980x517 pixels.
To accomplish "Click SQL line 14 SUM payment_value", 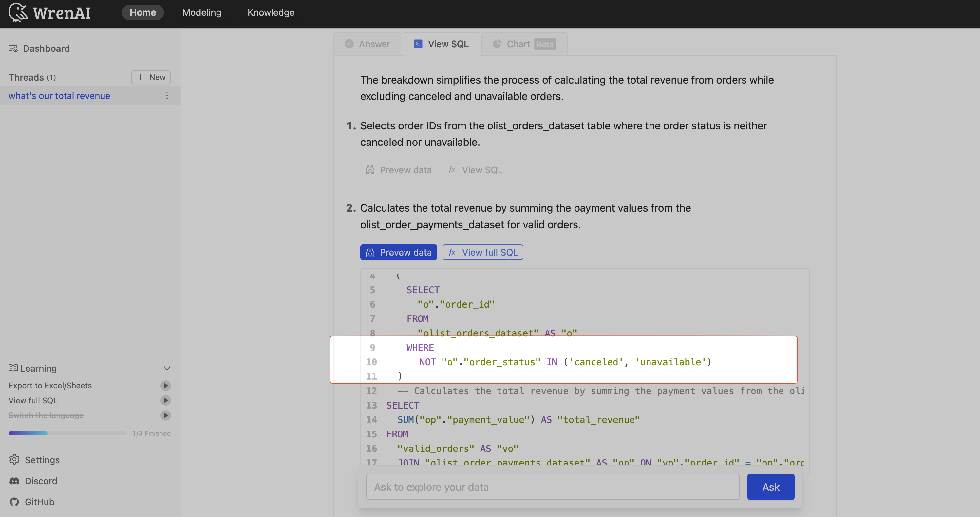I will point(518,420).
